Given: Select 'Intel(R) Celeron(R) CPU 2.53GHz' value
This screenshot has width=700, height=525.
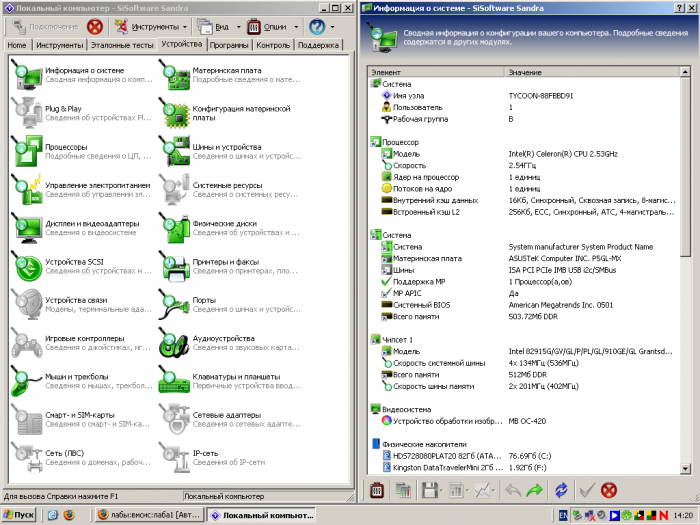Looking at the screenshot, I should [563, 154].
